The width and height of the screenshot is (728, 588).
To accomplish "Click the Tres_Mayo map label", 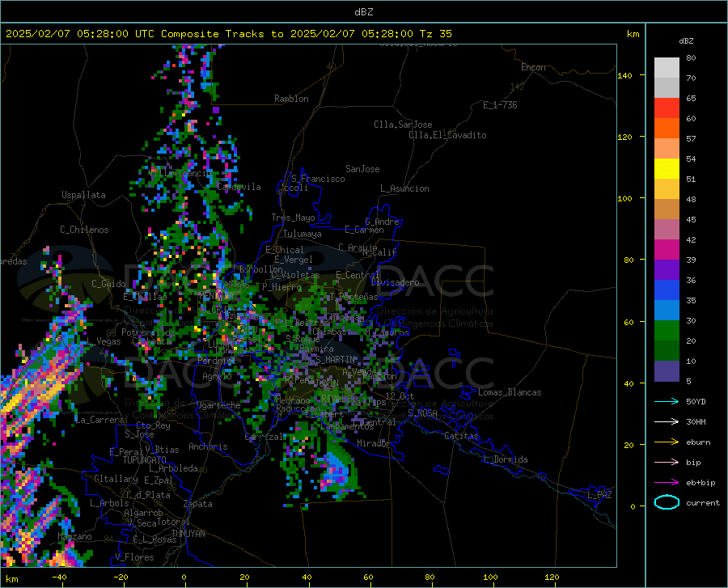I will 293,218.
